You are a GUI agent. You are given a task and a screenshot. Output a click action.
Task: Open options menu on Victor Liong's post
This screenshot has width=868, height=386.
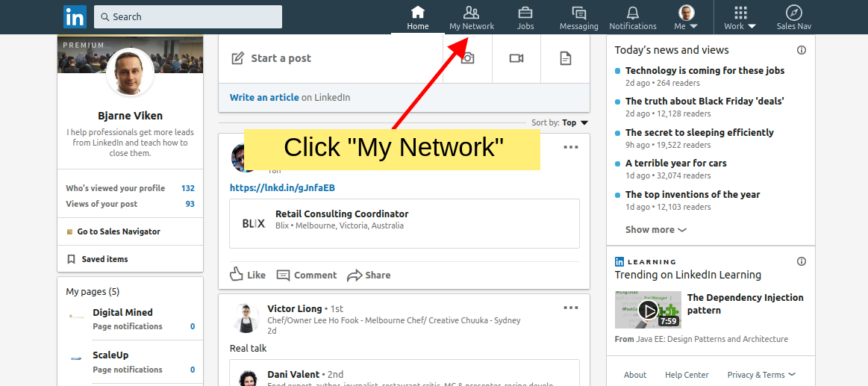tap(571, 308)
